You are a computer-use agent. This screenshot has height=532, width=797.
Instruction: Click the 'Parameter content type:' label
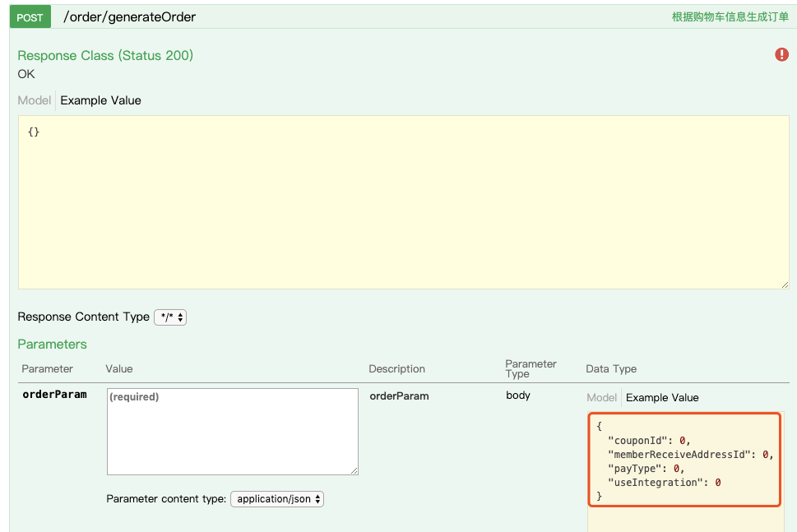165,499
